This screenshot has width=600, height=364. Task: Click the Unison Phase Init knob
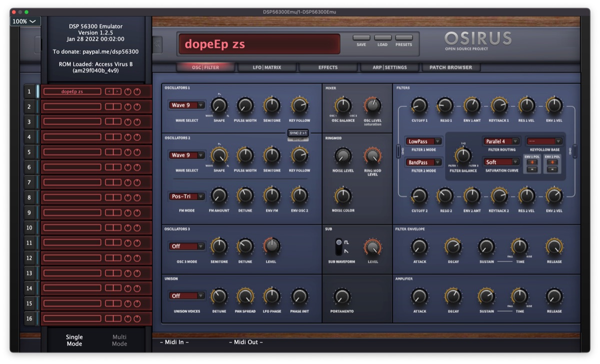click(299, 296)
